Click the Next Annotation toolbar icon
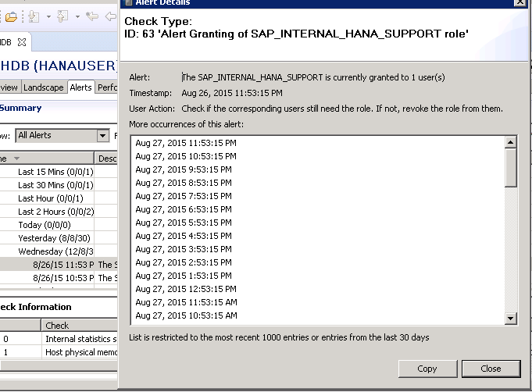Viewport: 532px width, 392px height. (34, 16)
